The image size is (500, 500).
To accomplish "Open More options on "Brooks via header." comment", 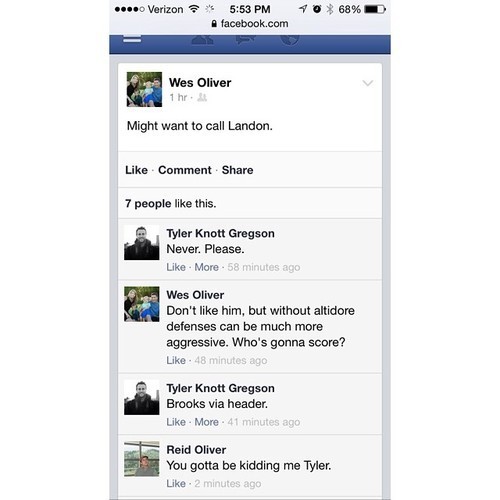I will click(x=207, y=422).
